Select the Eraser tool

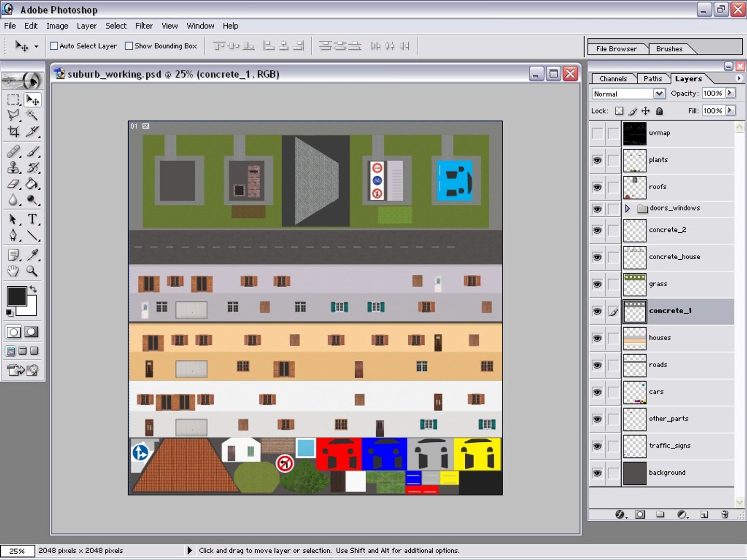pos(13,184)
